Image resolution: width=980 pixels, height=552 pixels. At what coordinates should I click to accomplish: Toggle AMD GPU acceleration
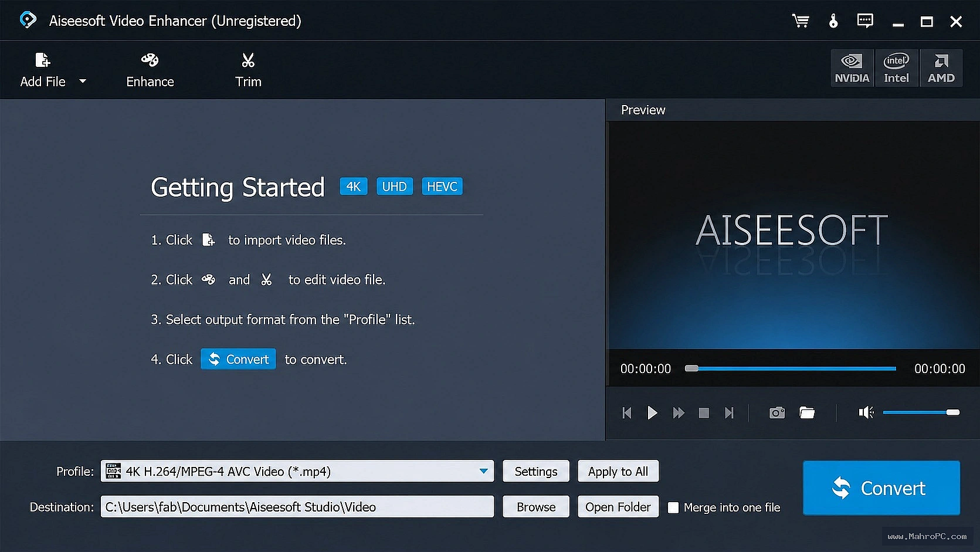click(941, 68)
